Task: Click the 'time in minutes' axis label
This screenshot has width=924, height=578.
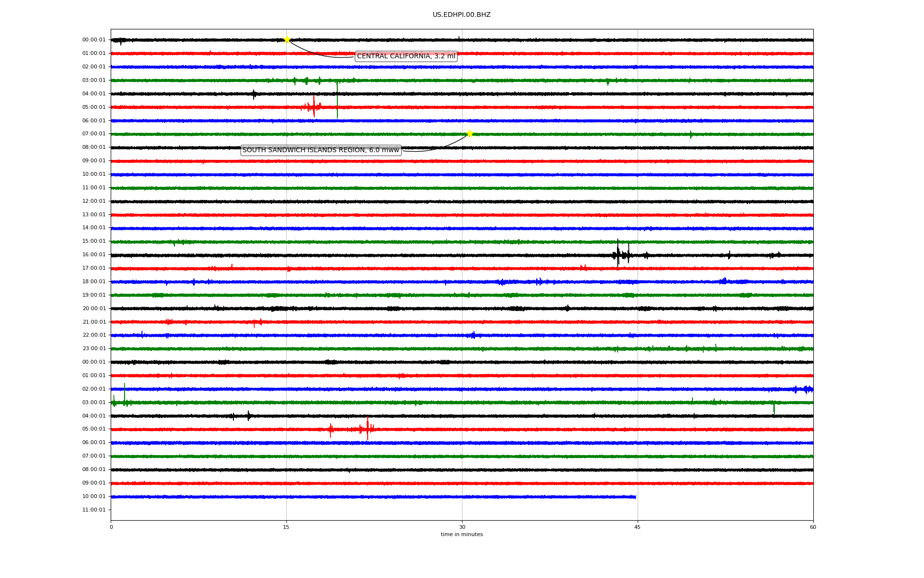Action: [x=462, y=535]
